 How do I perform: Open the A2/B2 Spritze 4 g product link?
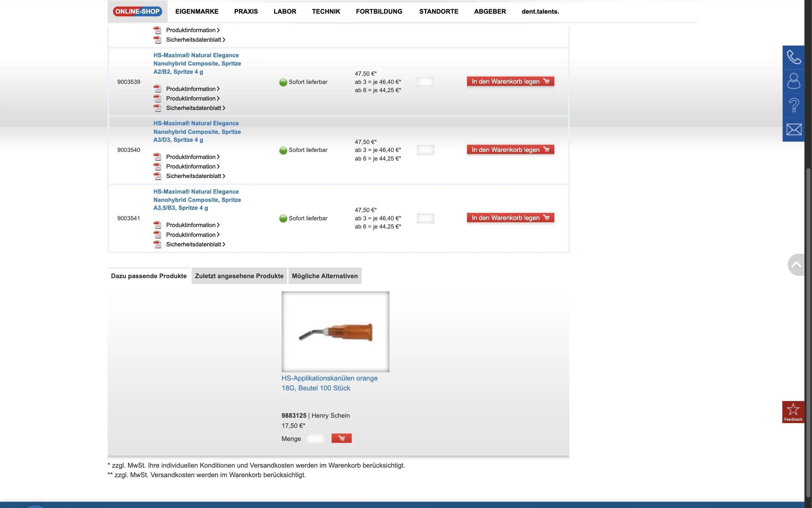click(x=197, y=64)
